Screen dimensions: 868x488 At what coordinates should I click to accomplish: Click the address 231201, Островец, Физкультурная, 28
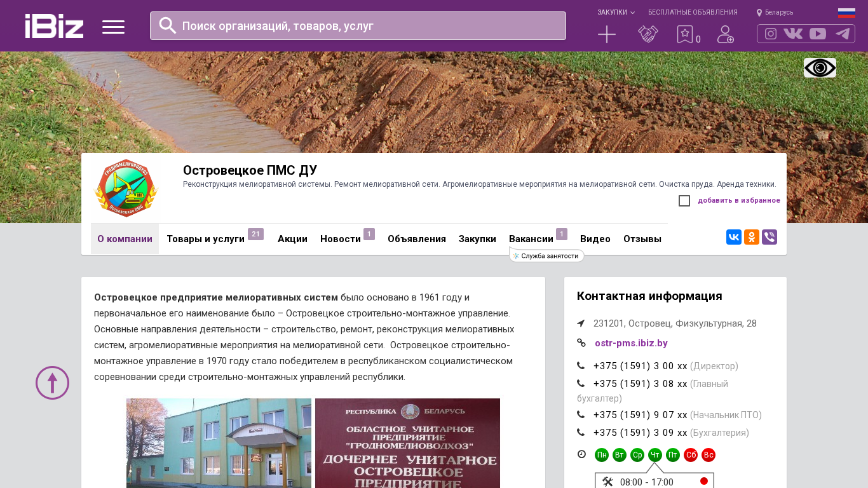point(675,323)
